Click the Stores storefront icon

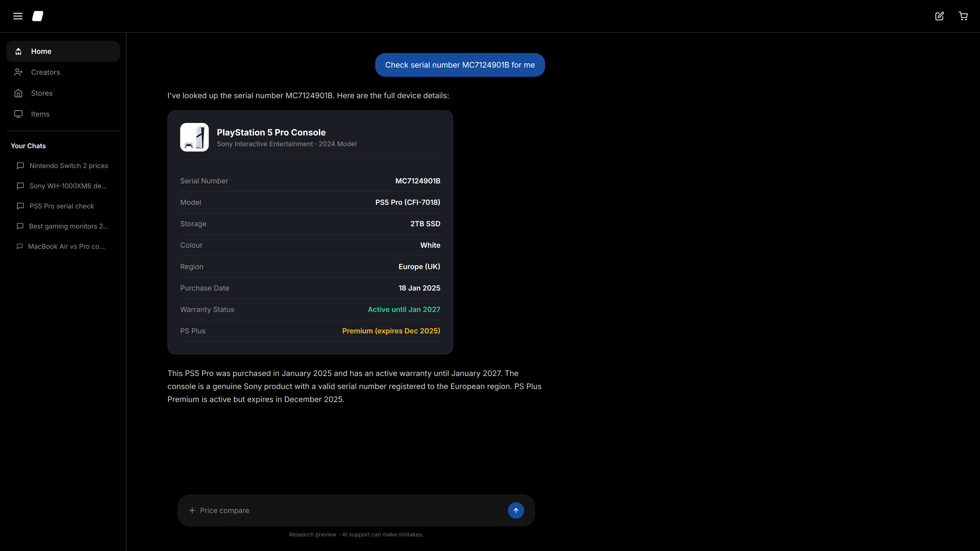tap(18, 93)
